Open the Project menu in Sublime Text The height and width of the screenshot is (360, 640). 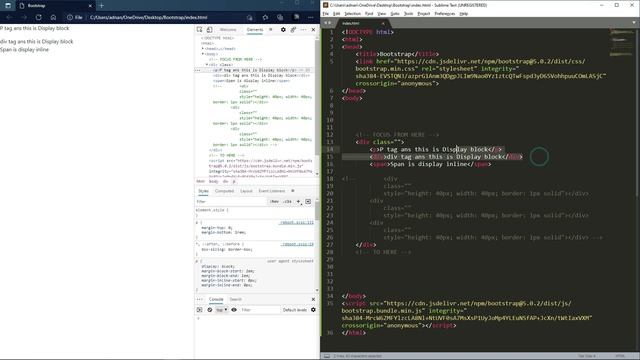[424, 14]
